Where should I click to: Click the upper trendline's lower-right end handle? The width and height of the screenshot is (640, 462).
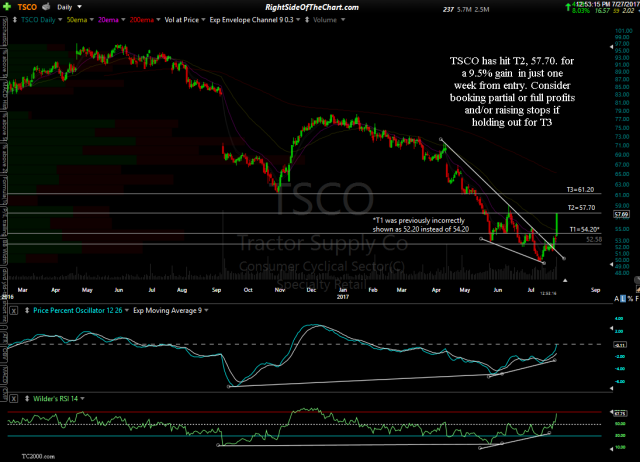point(564,258)
